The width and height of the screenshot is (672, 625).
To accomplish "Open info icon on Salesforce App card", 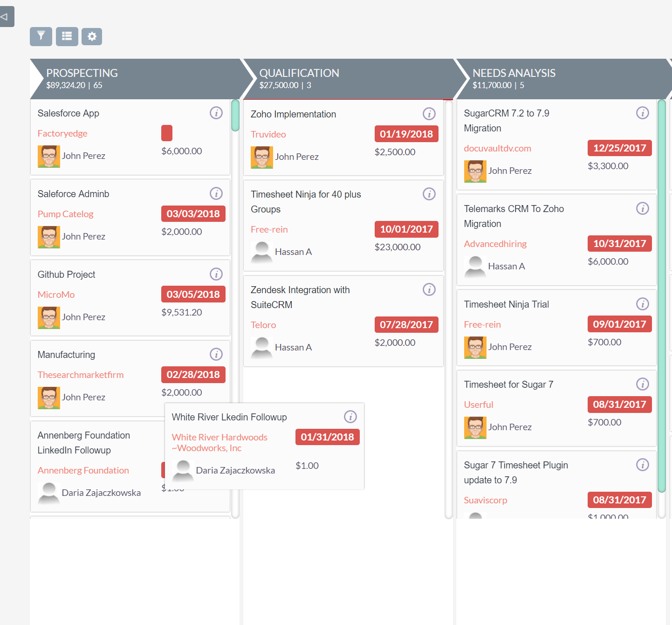I will click(x=216, y=113).
